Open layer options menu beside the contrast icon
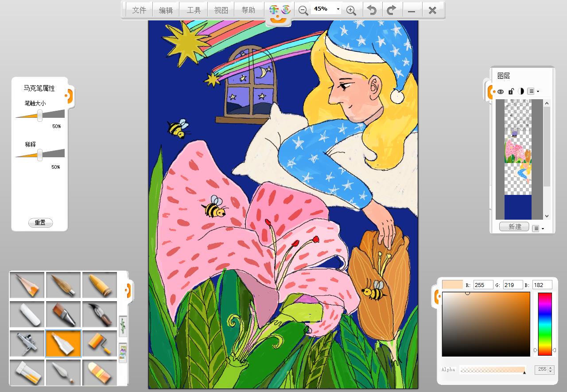This screenshot has width=567, height=392. [x=533, y=91]
